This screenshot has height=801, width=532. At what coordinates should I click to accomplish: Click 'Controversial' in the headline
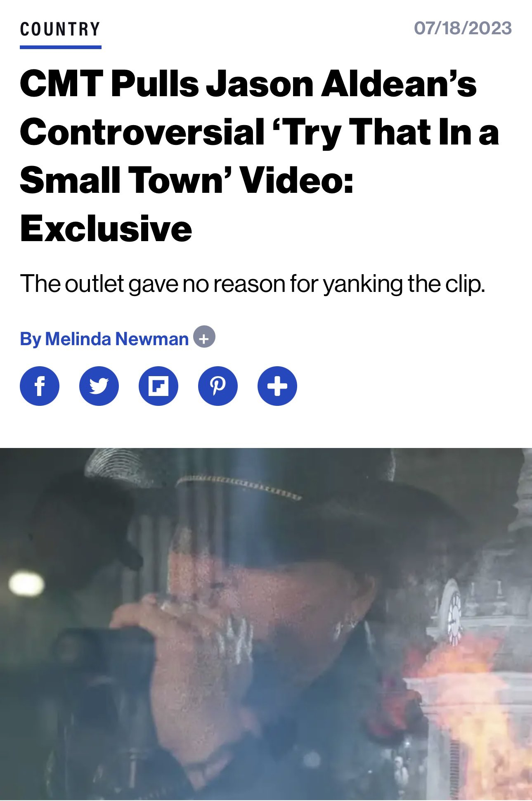pos(142,132)
